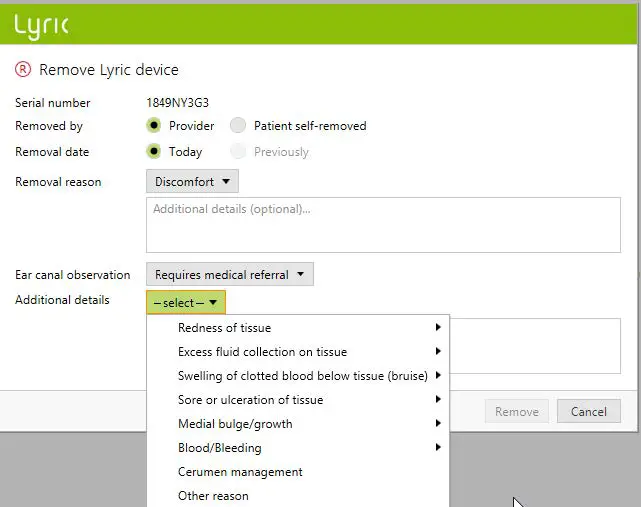
Task: Choose Today as removal date
Action: 154,151
